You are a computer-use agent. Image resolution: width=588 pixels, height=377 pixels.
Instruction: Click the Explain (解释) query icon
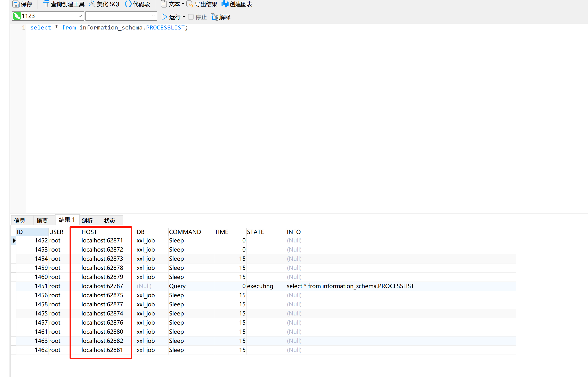214,17
